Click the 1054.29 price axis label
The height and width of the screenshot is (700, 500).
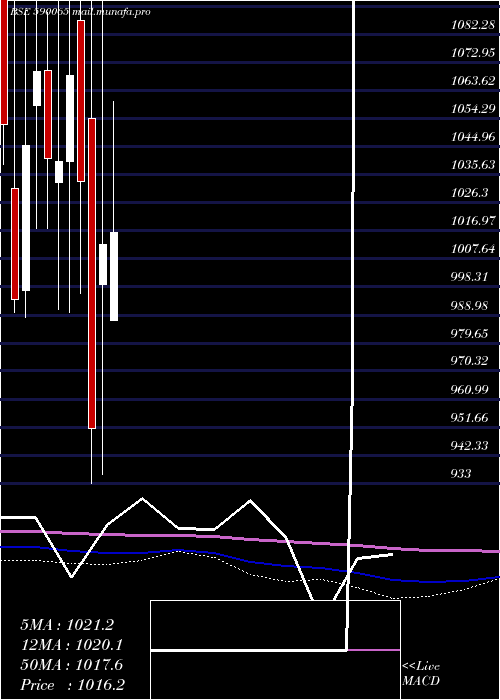click(473, 109)
